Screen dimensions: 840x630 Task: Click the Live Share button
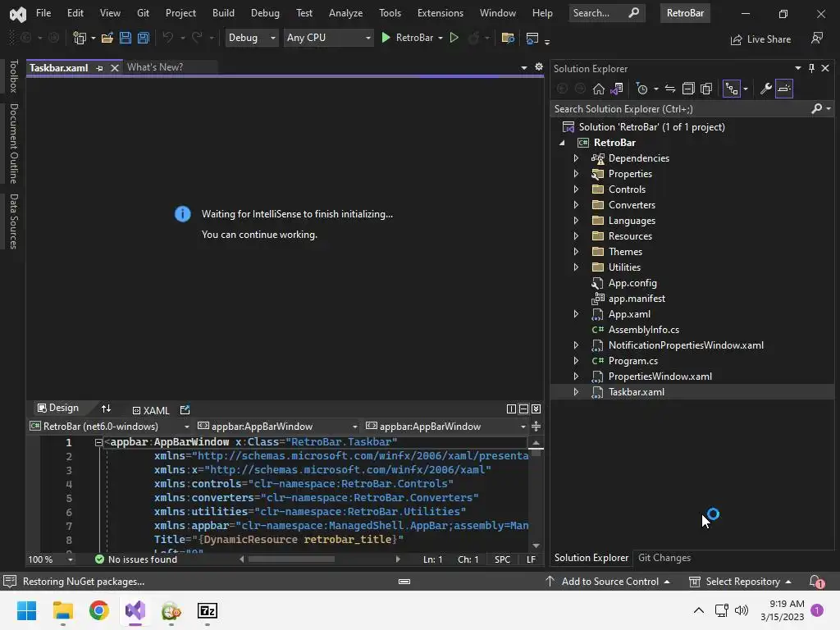(760, 39)
